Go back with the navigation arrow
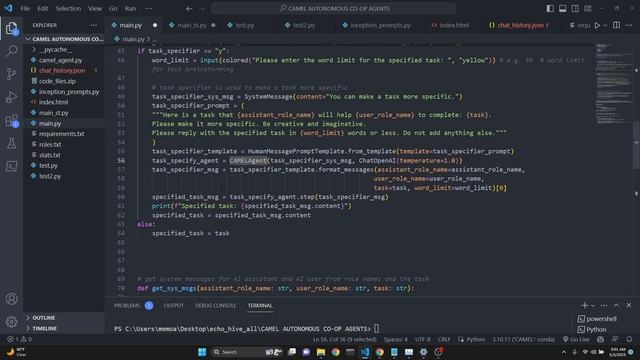Image resolution: width=640 pixels, height=360 pixels. (x=189, y=9)
